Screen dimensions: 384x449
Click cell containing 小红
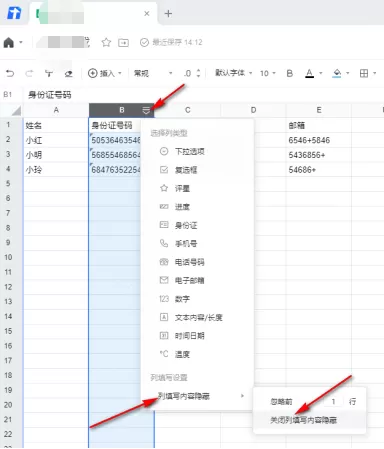56,140
